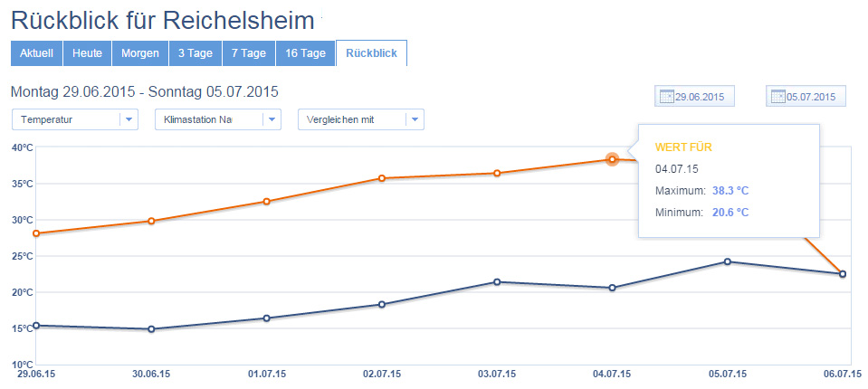Screen dimensions: 868x389
Task: Click minimum temperature point on 05.07.15
Action: [x=727, y=261]
